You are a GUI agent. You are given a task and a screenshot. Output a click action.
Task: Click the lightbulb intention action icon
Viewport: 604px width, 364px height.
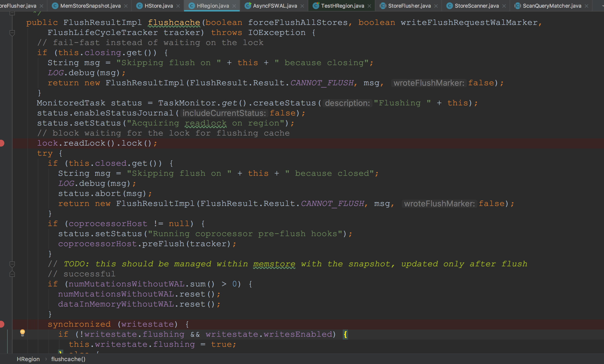click(x=22, y=333)
